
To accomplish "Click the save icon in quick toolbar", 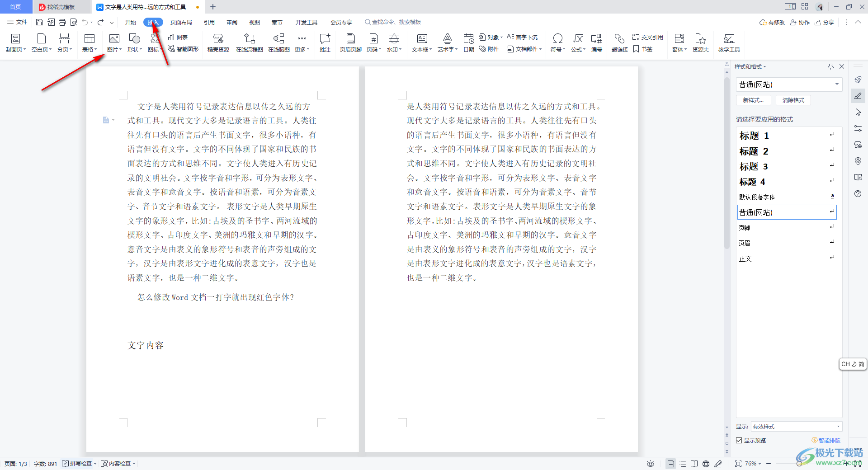I will pyautogui.click(x=40, y=22).
